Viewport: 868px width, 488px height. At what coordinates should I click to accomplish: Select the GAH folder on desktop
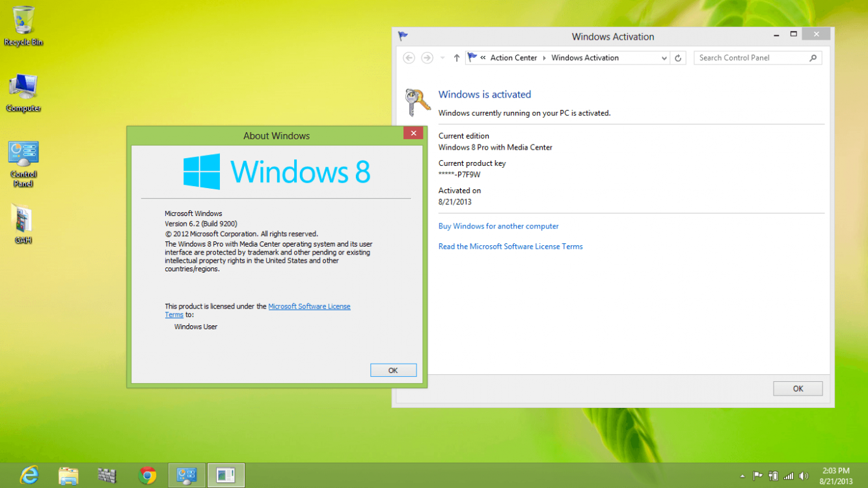click(23, 224)
